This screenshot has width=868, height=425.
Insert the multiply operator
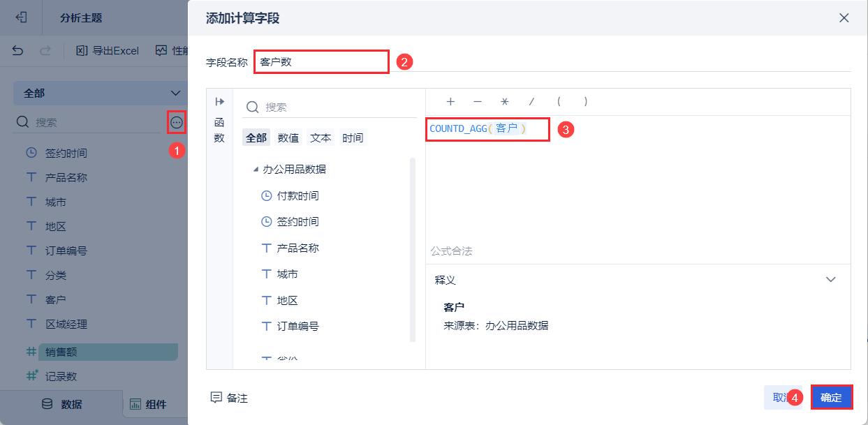[x=505, y=101]
